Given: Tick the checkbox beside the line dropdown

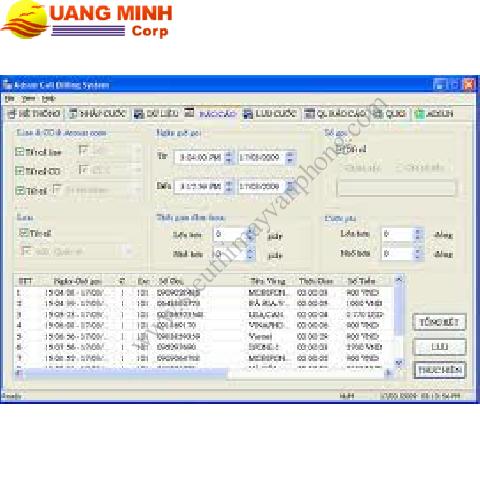Looking at the screenshot, I should click(x=83, y=150).
